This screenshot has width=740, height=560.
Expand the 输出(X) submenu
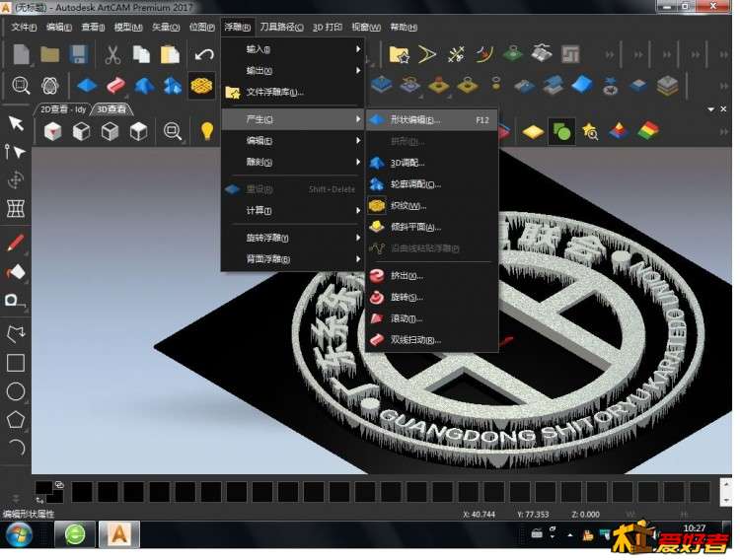(293, 71)
